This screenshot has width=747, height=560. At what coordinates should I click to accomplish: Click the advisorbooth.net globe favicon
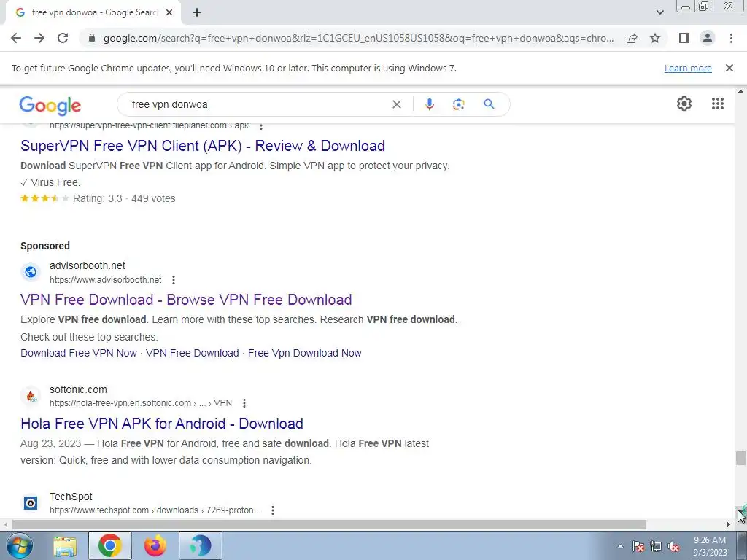(31, 272)
